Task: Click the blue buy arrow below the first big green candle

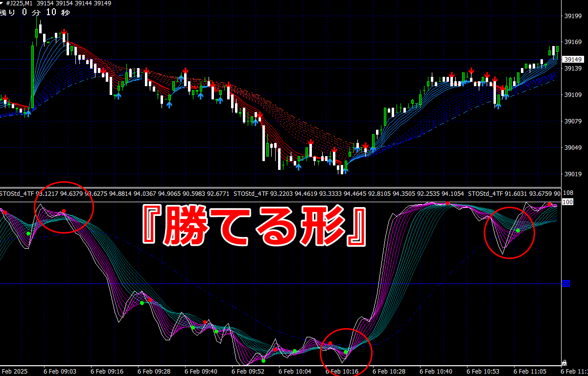Action: [x=28, y=114]
